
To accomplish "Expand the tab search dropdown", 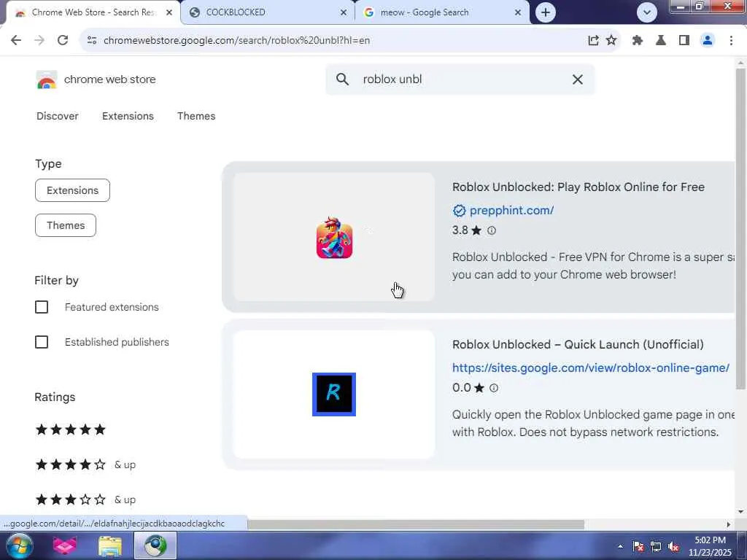I will [646, 12].
